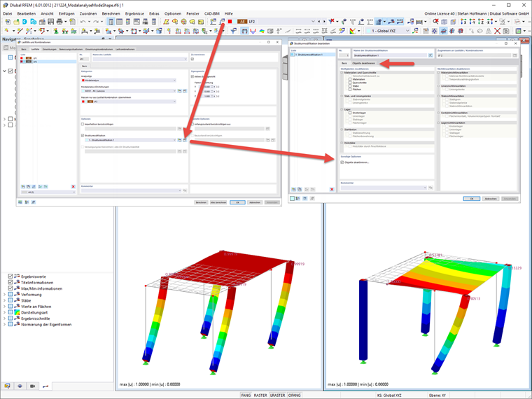Toggle Zu berechnen checkbox

coord(192,59)
